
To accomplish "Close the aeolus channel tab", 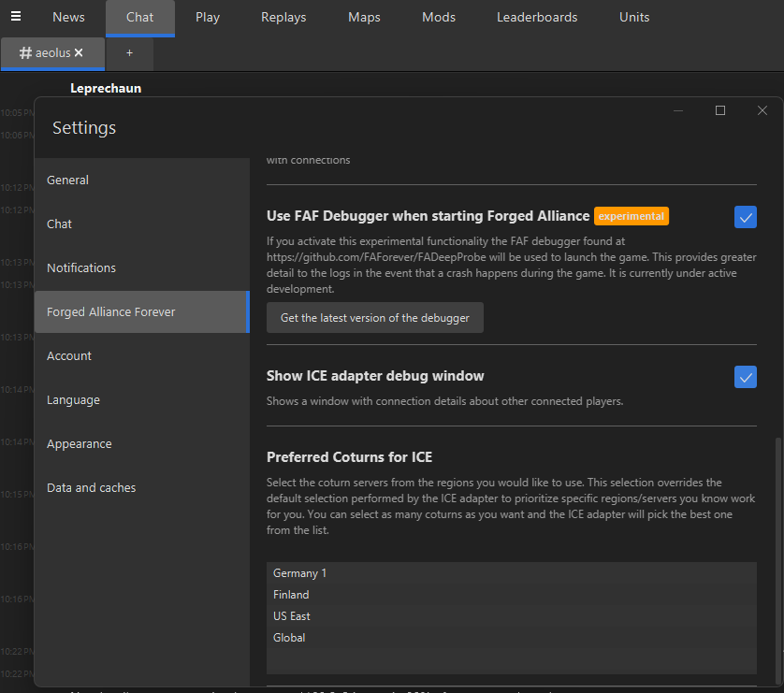I will [x=79, y=52].
